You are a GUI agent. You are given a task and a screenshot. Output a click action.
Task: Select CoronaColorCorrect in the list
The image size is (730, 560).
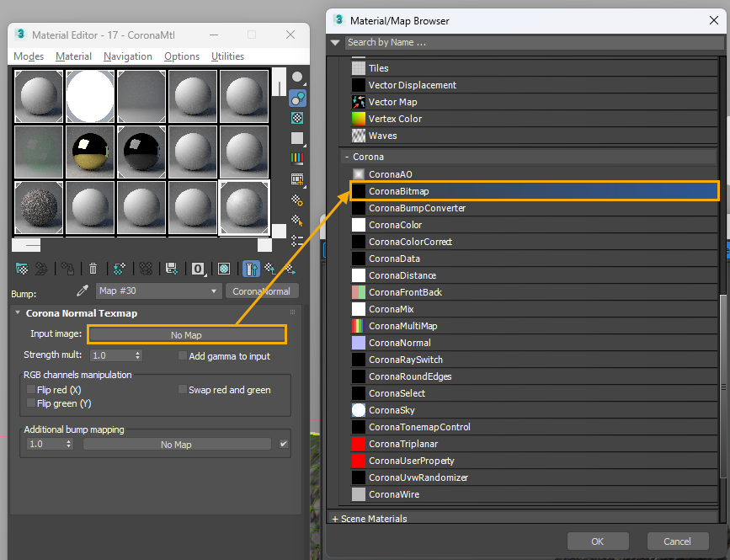coord(534,242)
